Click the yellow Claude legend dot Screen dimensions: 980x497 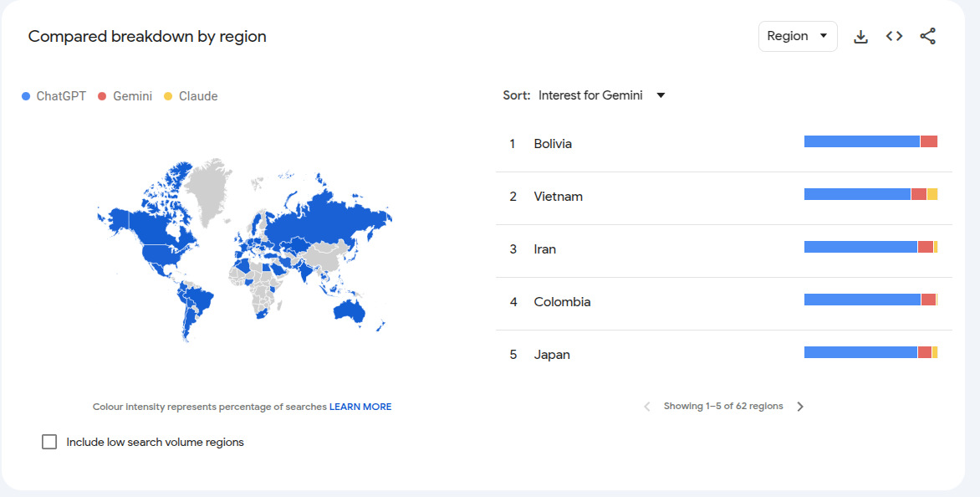tap(168, 96)
